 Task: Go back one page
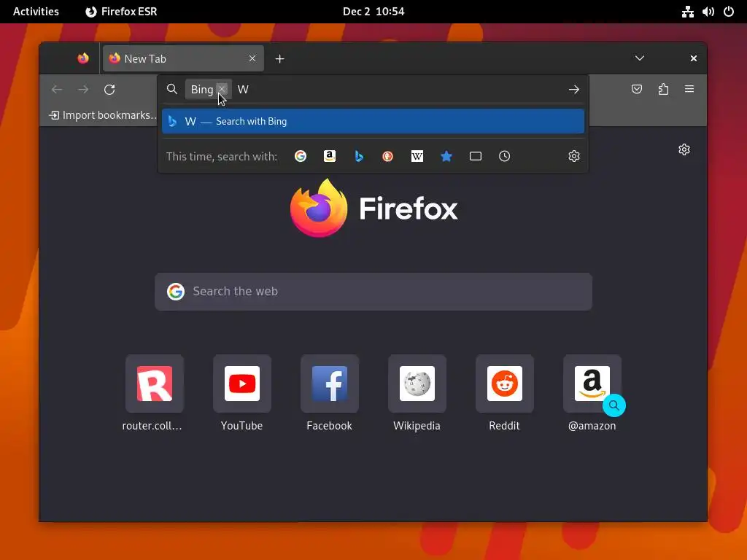coord(57,90)
